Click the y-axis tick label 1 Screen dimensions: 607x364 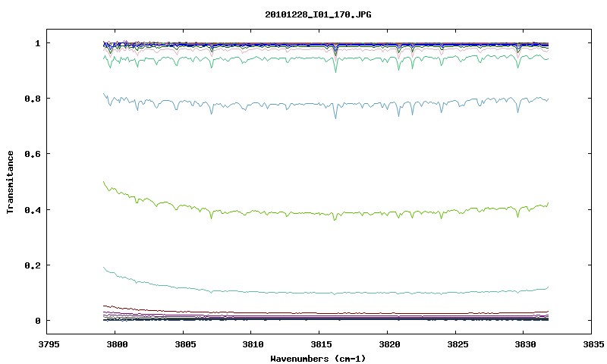coord(38,43)
